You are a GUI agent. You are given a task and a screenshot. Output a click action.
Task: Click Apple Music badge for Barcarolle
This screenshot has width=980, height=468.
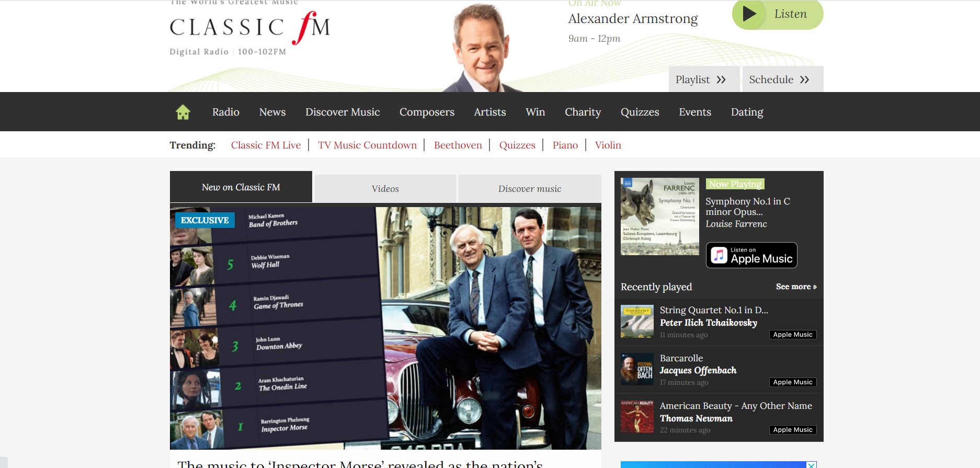(792, 382)
